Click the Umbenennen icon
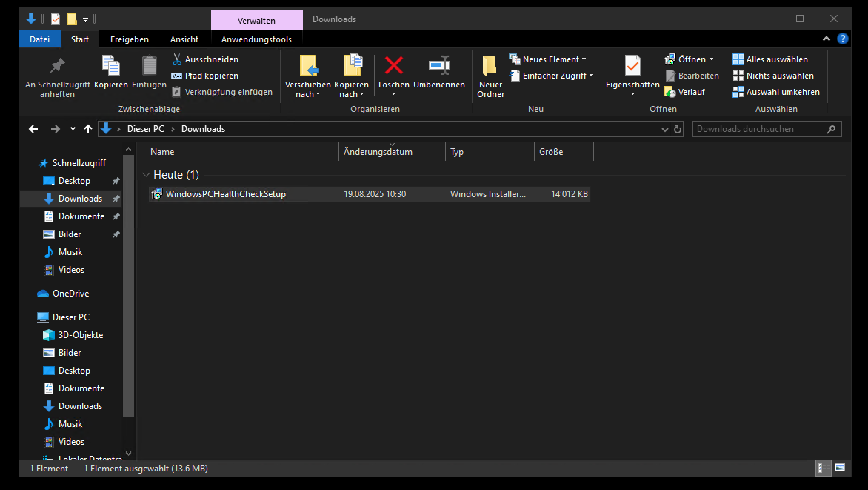The width and height of the screenshot is (868, 490). [x=439, y=65]
